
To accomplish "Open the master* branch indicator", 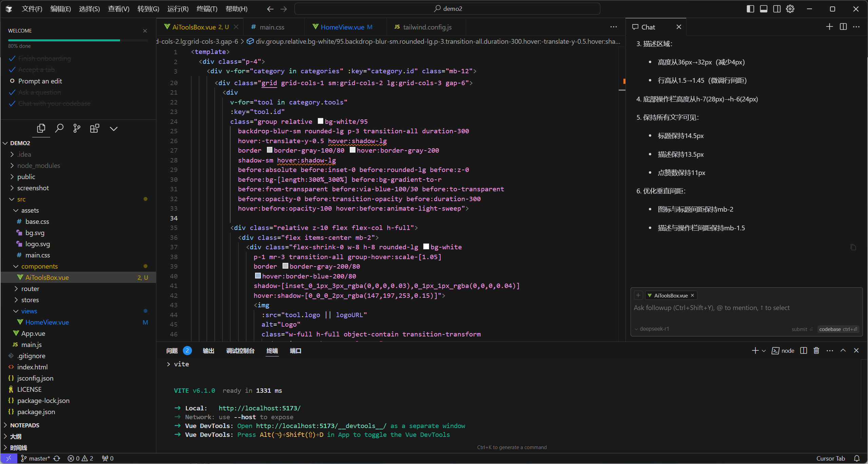I will [x=36, y=458].
